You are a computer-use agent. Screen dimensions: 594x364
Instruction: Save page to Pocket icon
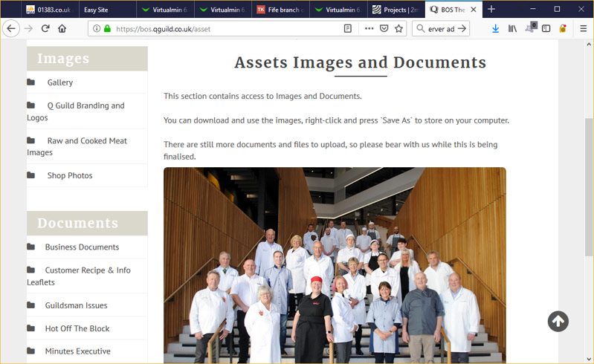click(384, 28)
